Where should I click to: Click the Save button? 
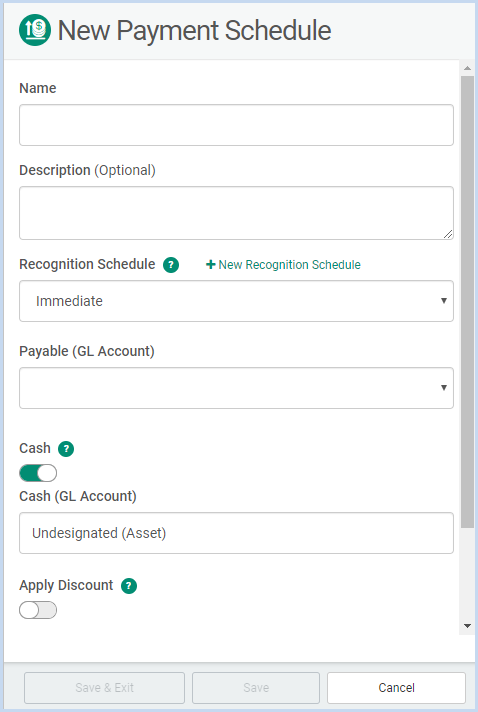256,687
